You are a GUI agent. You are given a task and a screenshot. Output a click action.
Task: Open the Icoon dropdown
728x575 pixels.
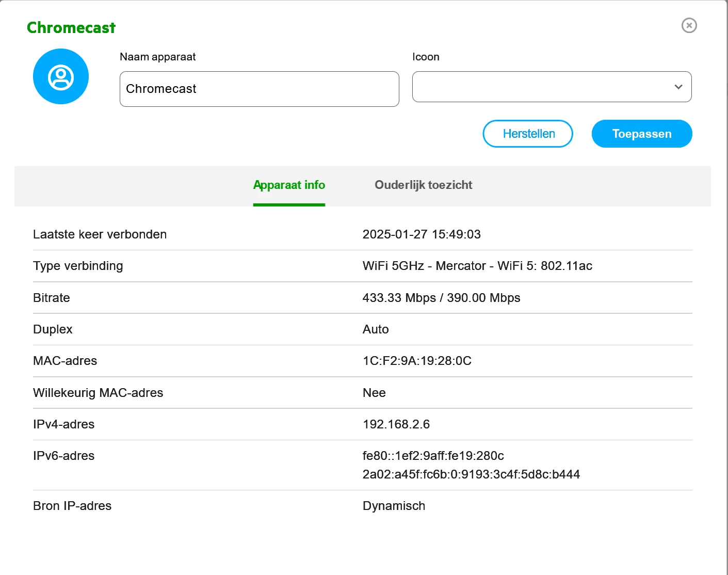point(552,87)
